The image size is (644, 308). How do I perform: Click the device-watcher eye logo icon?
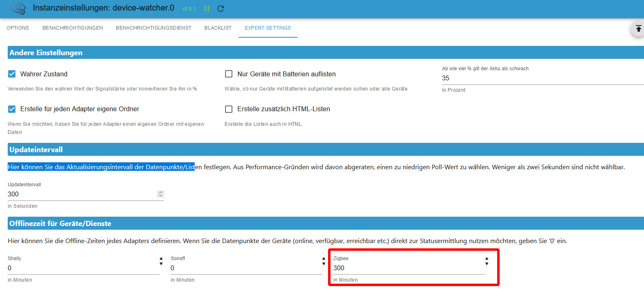(x=18, y=8)
